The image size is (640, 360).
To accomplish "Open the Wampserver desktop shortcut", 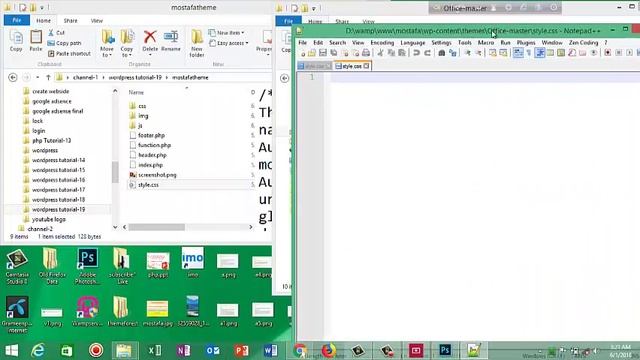I will tap(87, 312).
